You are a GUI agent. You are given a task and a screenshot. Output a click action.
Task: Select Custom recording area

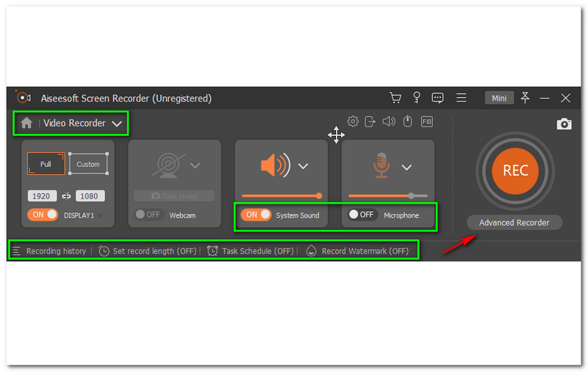(x=88, y=164)
